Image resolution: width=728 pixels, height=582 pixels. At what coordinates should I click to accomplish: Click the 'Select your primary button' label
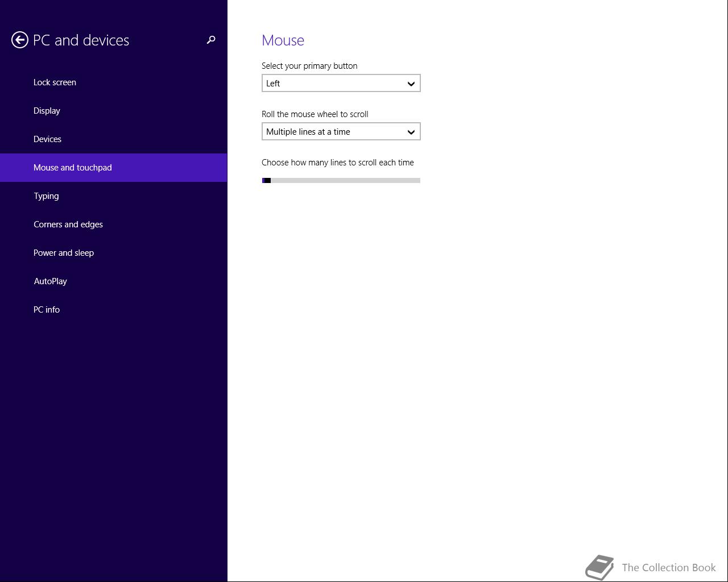309,66
